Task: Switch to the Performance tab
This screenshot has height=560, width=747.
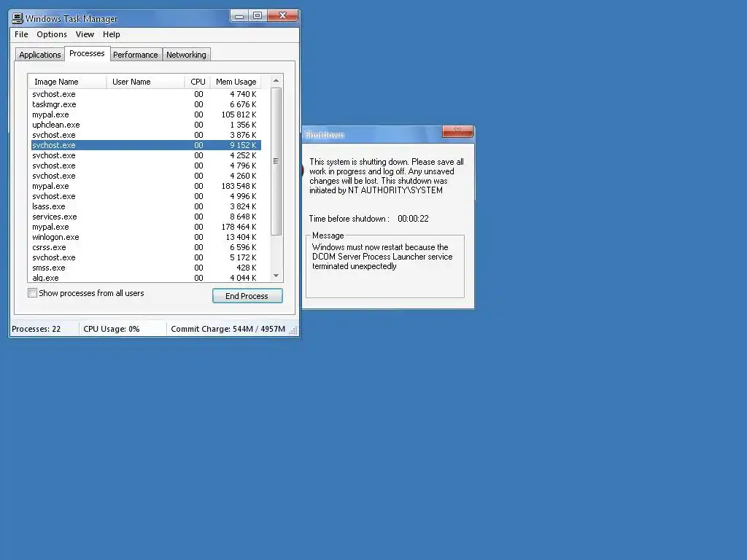Action: tap(135, 55)
